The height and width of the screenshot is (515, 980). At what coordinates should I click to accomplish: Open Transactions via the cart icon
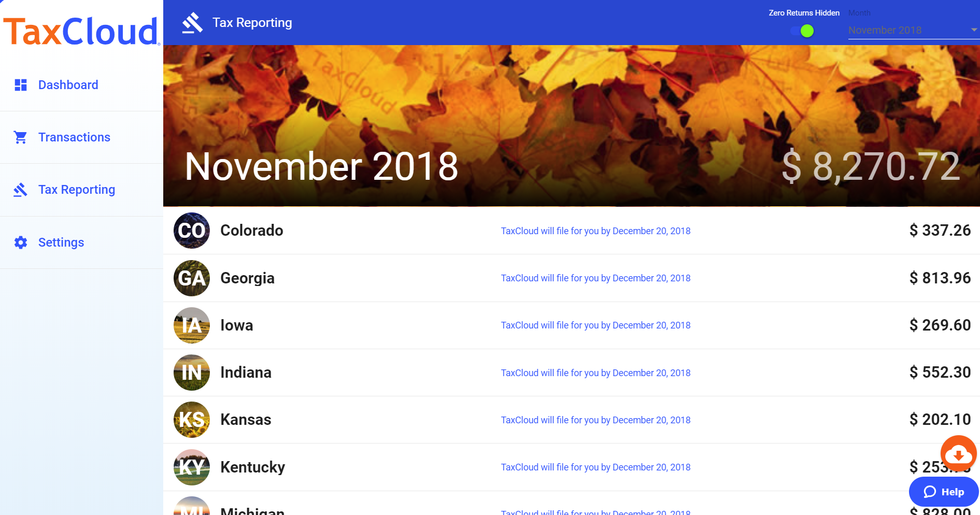pos(21,137)
